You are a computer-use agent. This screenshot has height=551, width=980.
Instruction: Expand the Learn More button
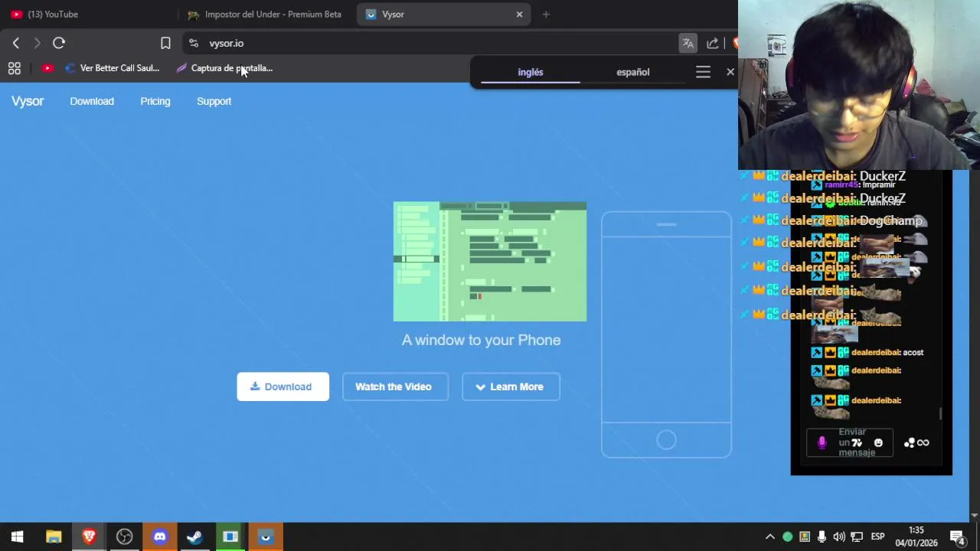pos(510,386)
